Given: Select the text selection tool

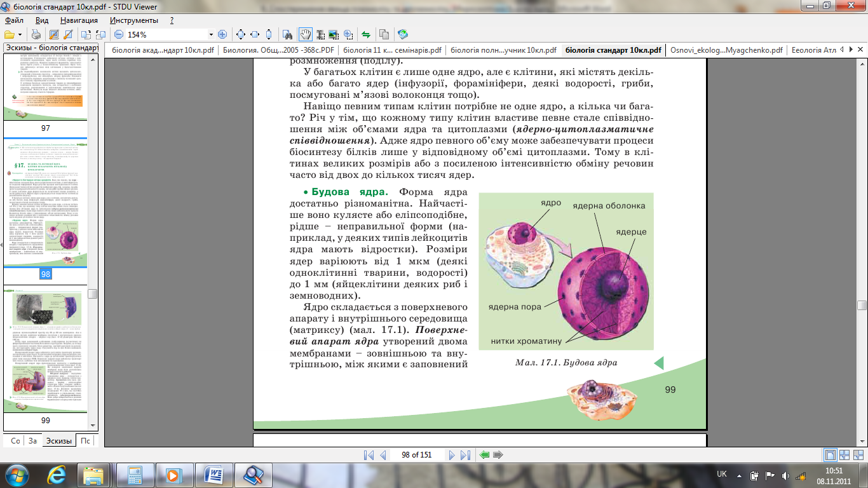Looking at the screenshot, I should click(x=320, y=34).
